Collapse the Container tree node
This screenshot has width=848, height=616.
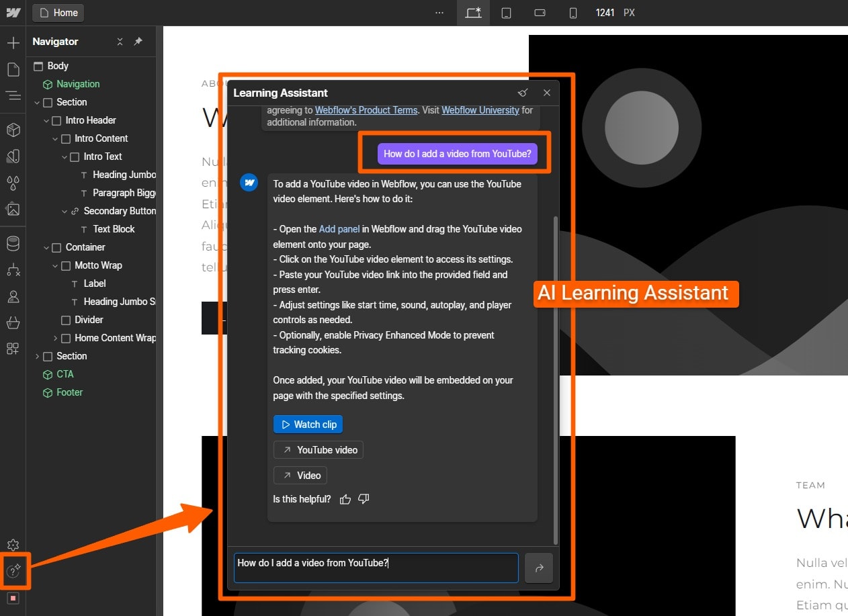(x=46, y=248)
